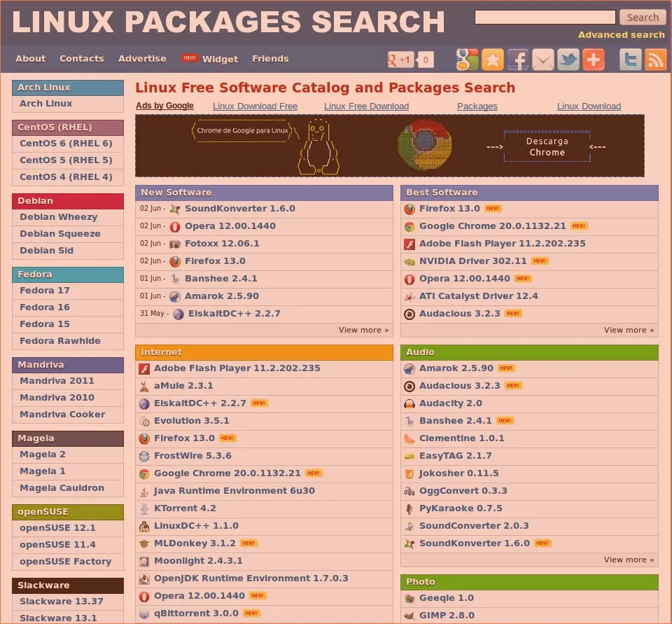Screen dimensions: 672x624
Task: Open the Friends menu item
Action: [270, 59]
